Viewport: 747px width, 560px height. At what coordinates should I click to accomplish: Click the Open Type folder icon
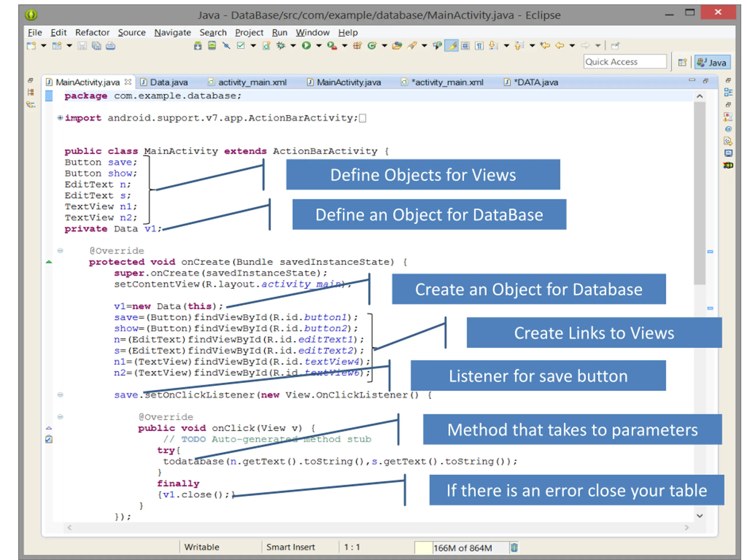click(x=397, y=45)
